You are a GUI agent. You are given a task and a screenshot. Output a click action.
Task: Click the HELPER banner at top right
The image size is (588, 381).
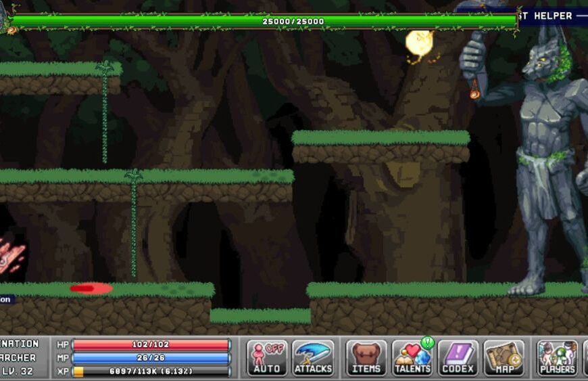point(552,16)
